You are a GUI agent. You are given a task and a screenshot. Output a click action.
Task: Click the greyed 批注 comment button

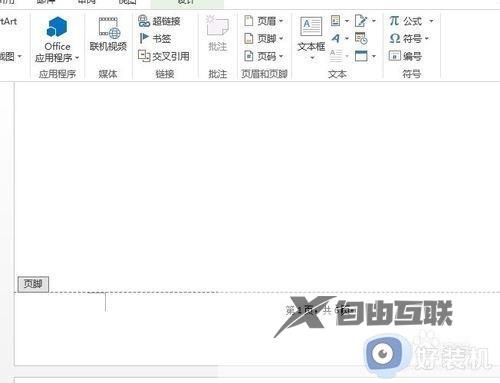pyautogui.click(x=218, y=34)
